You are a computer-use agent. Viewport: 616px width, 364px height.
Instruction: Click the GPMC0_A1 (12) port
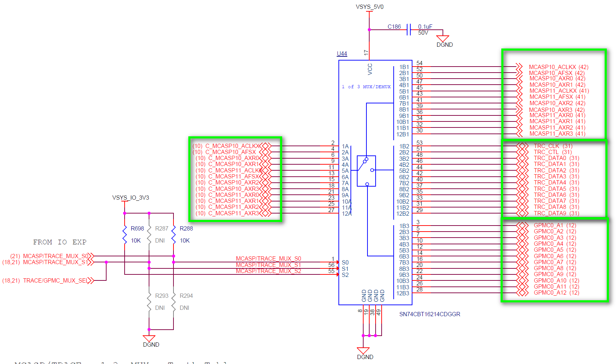tap(546, 225)
